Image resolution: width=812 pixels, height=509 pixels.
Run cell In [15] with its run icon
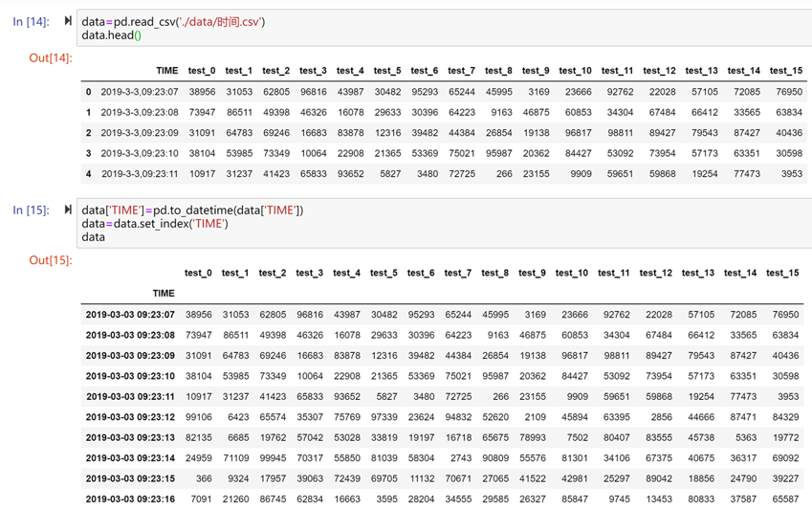coord(68,210)
